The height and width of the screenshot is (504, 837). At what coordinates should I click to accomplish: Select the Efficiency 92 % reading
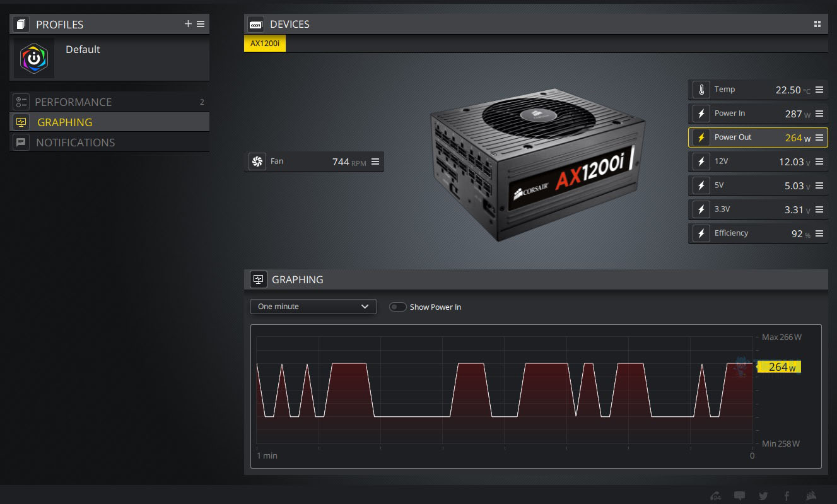801,234
